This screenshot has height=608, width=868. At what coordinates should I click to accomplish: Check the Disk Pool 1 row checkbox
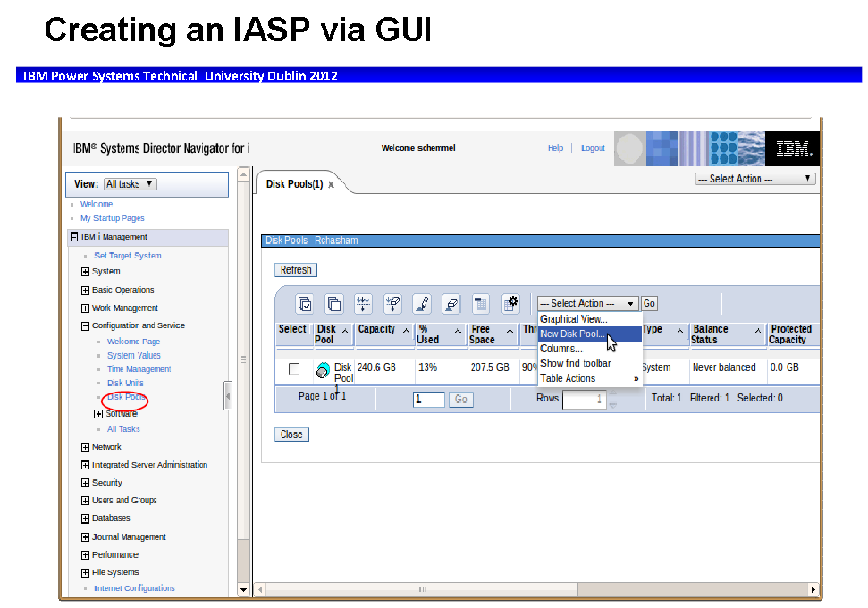point(294,368)
